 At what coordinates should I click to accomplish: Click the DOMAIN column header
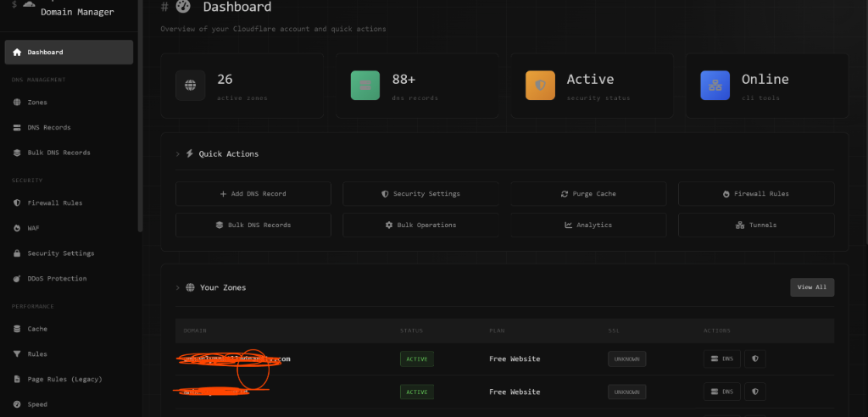click(195, 331)
